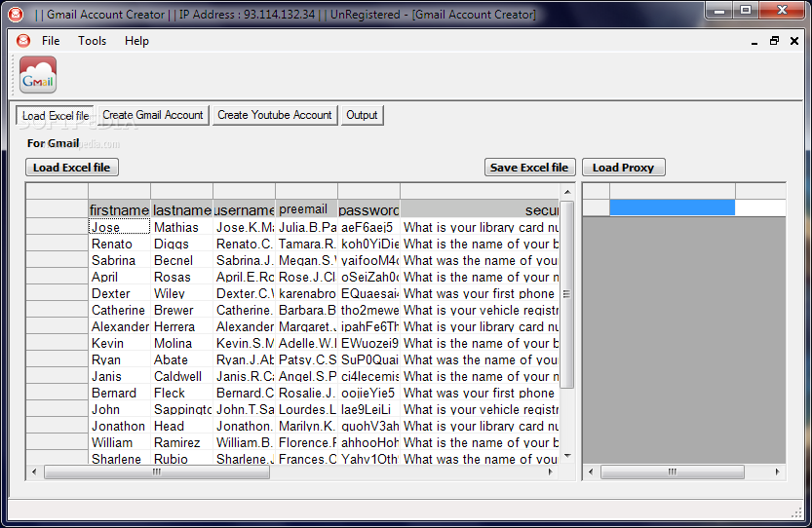Click the username column header
The image size is (812, 528).
[x=244, y=209]
